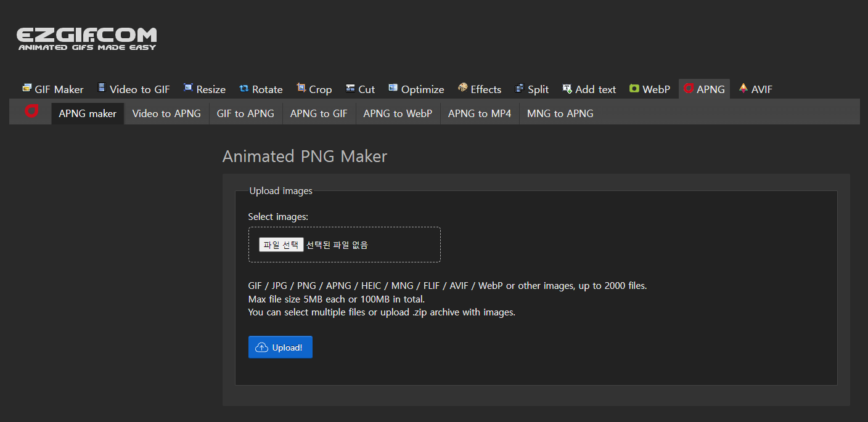Open the Rotate tool page
This screenshot has width=868, height=422.
pyautogui.click(x=261, y=89)
